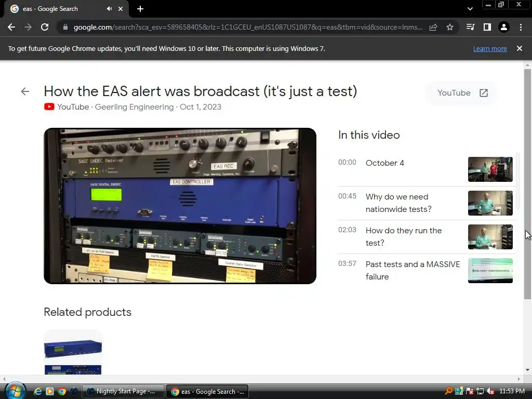532x399 pixels.
Task: Open the Chrome profile icon
Action: 504,27
